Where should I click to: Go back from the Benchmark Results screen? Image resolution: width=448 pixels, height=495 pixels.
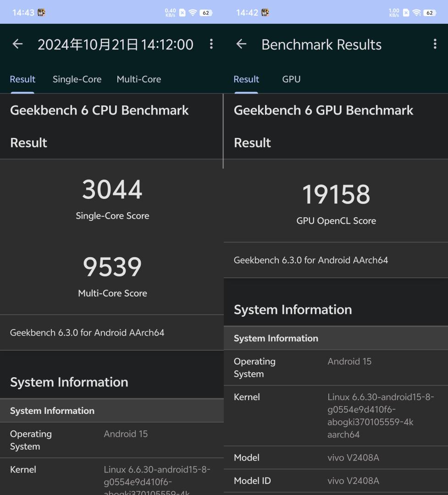(241, 44)
